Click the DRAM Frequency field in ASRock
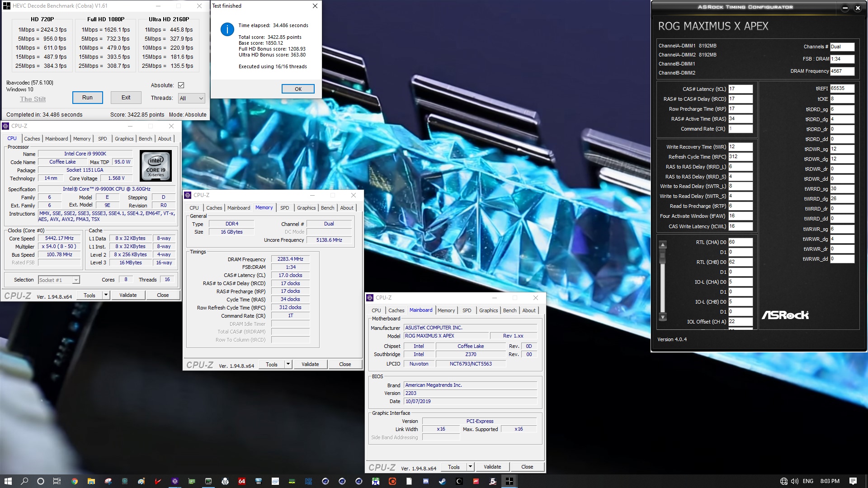 pyautogui.click(x=842, y=71)
